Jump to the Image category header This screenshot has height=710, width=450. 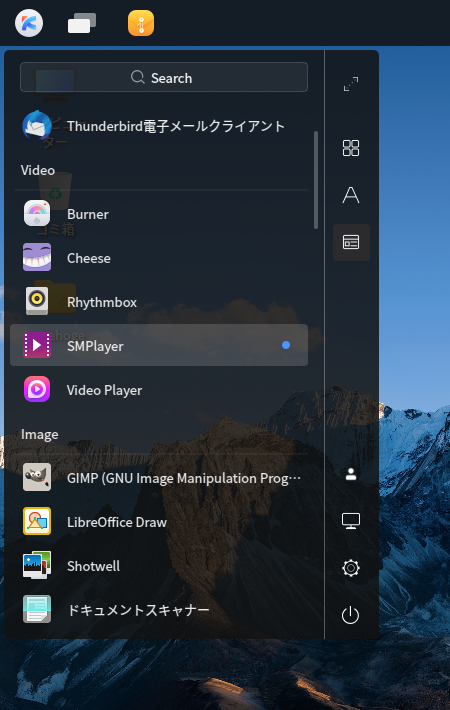click(x=39, y=435)
